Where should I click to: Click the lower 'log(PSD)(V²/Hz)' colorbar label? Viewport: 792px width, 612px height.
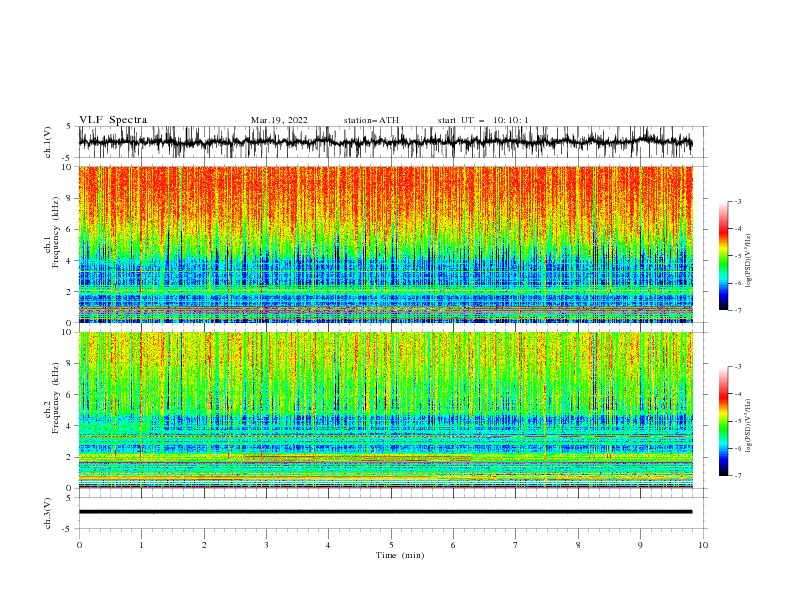pos(749,427)
